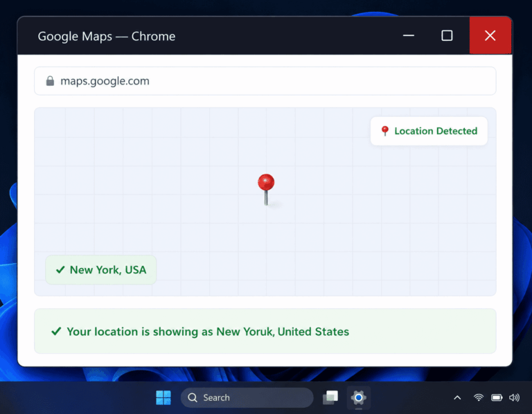Click the maps.google.com address field

pyautogui.click(x=265, y=81)
